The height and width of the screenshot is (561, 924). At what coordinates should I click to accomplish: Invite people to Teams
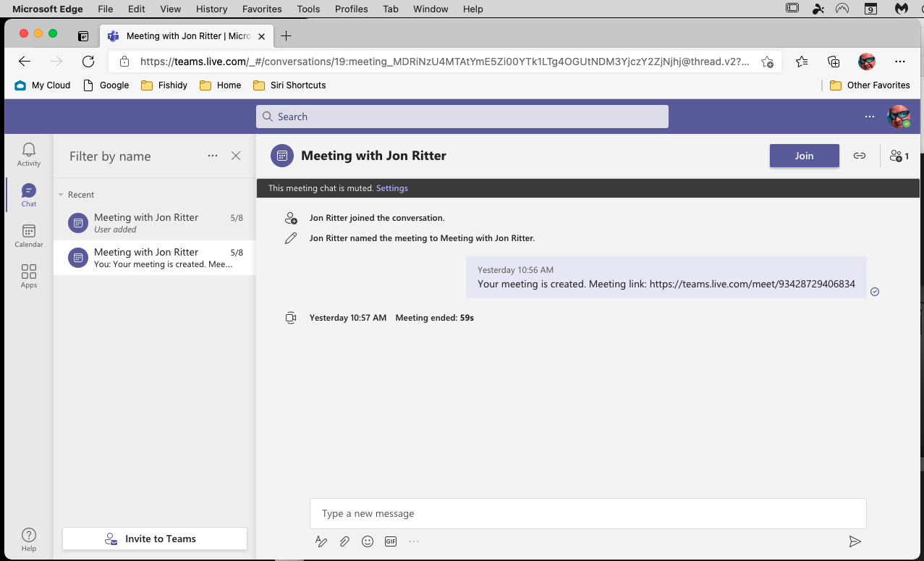[x=155, y=539]
